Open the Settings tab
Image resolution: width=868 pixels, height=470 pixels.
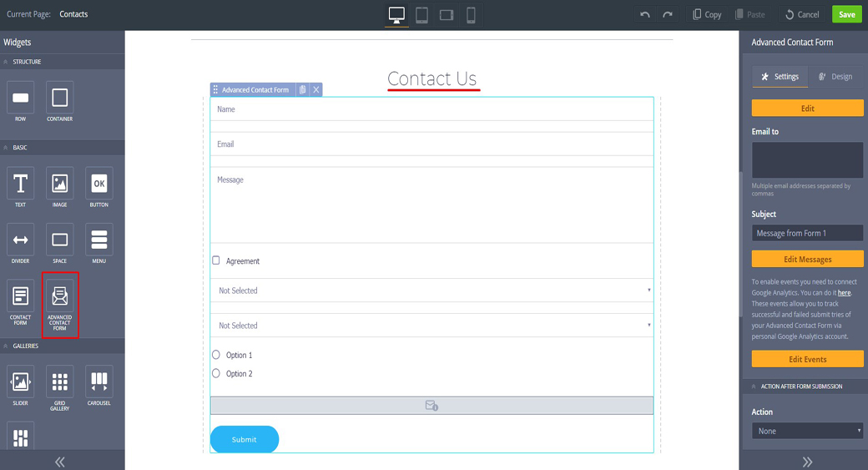[x=780, y=77]
